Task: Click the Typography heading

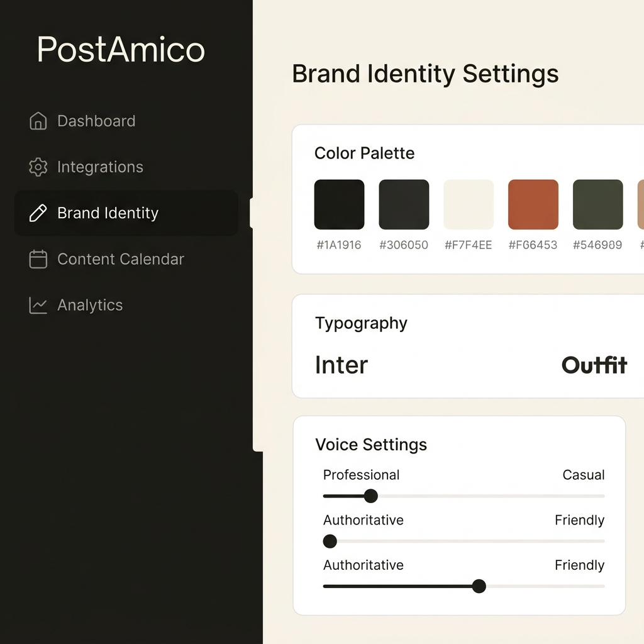Action: tap(361, 324)
